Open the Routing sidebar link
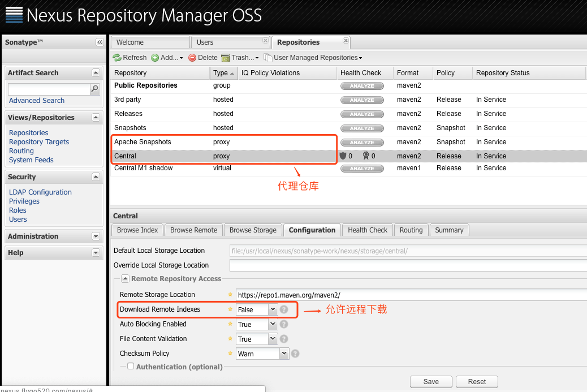The image size is (587, 392). pyautogui.click(x=21, y=150)
